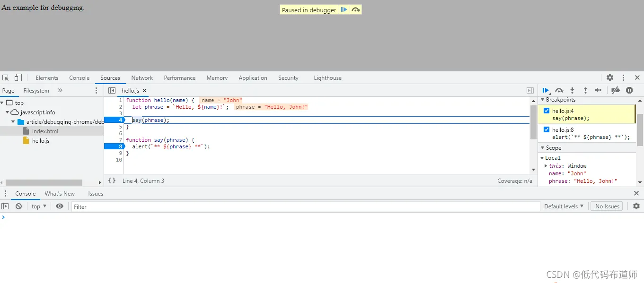Click the Step button
Image resolution: width=644 pixels, height=283 pixels.
[599, 90]
